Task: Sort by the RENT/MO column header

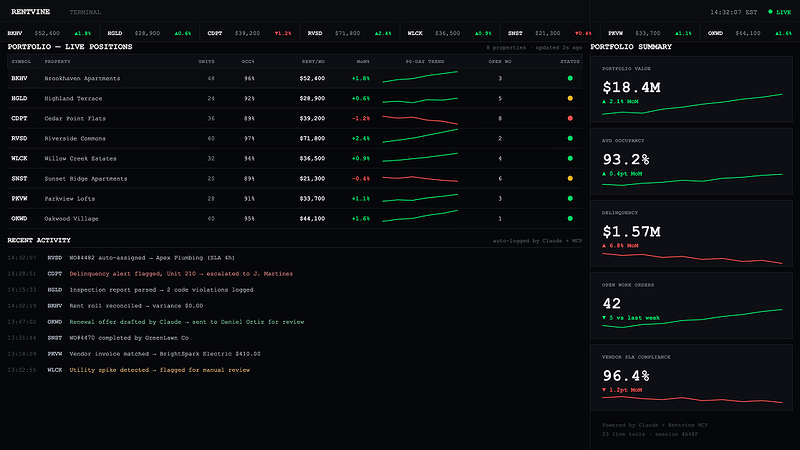Action: tap(313, 61)
